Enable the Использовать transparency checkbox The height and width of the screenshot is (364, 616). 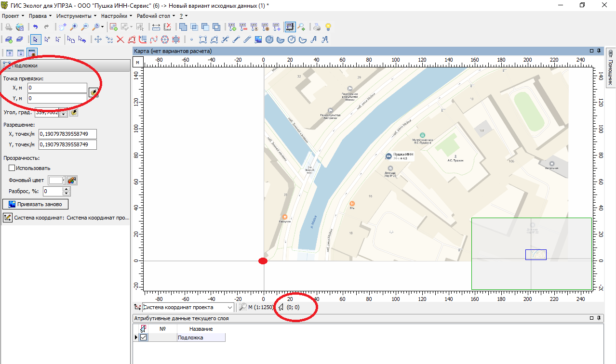click(x=12, y=168)
